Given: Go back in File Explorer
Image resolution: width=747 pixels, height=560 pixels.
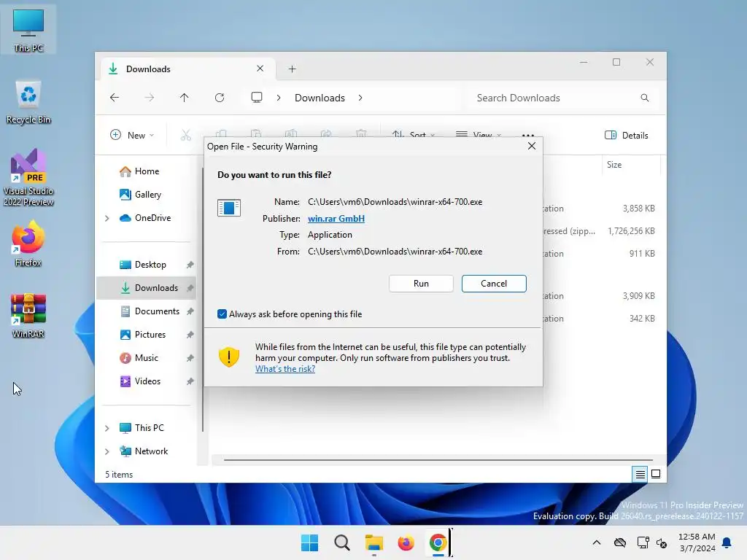Looking at the screenshot, I should [x=115, y=98].
